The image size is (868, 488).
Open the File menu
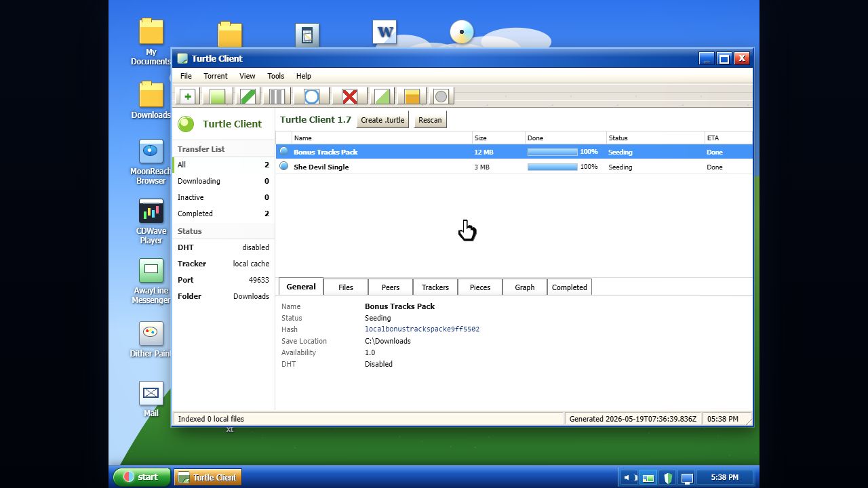(x=186, y=76)
